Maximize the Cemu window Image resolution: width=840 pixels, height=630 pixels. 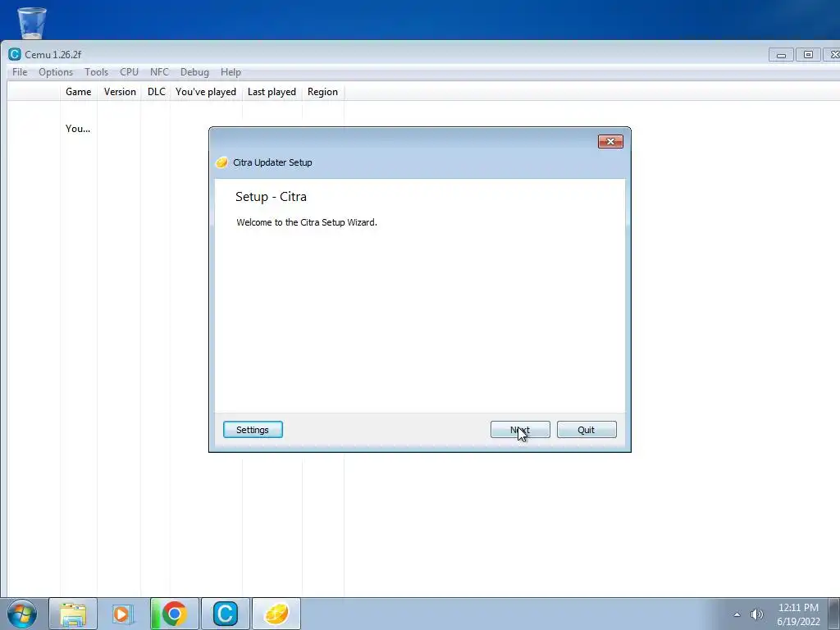point(808,55)
